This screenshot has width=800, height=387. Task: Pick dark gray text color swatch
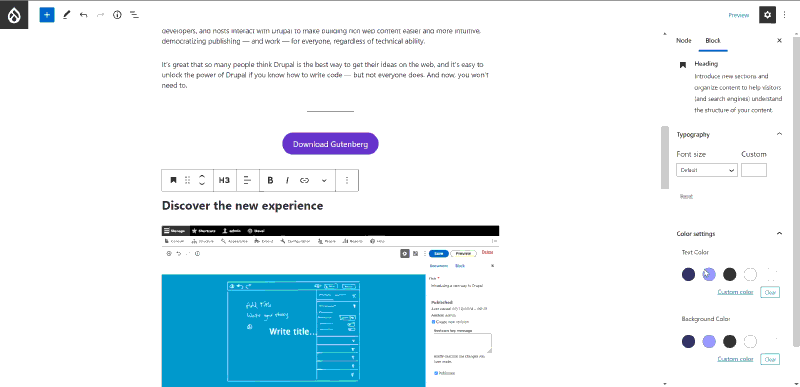(730, 274)
